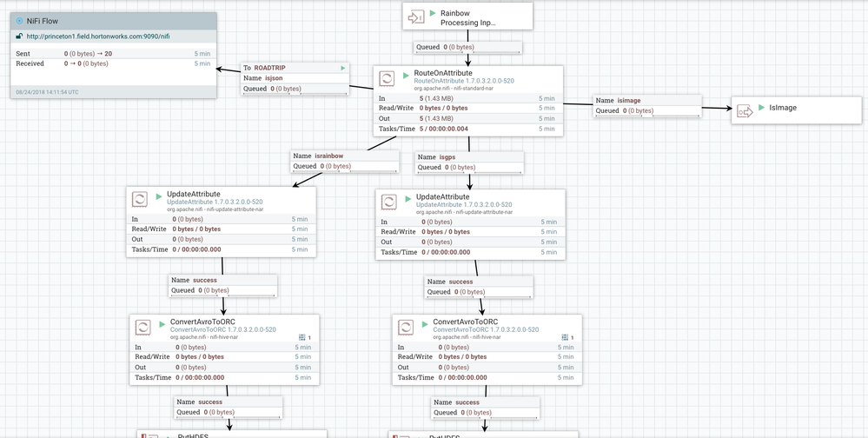This screenshot has height=438, width=868.
Task: Click the NiFi Flow remote process group icon
Action: (20, 21)
